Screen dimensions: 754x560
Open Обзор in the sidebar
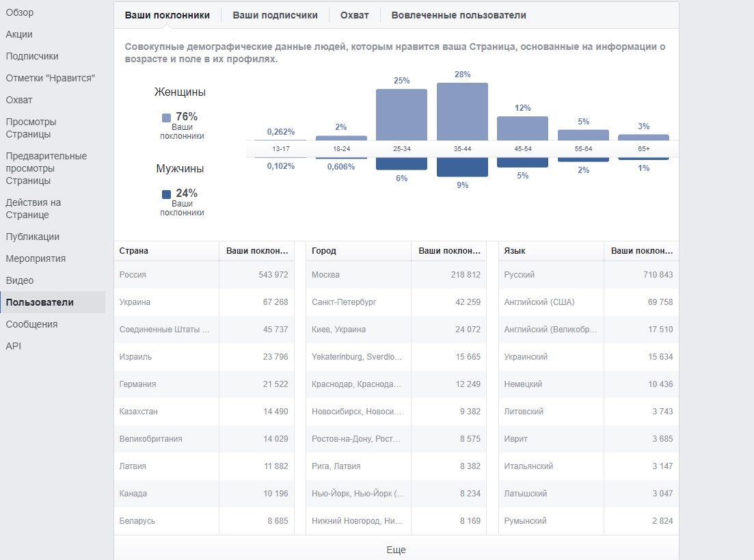pyautogui.click(x=20, y=12)
